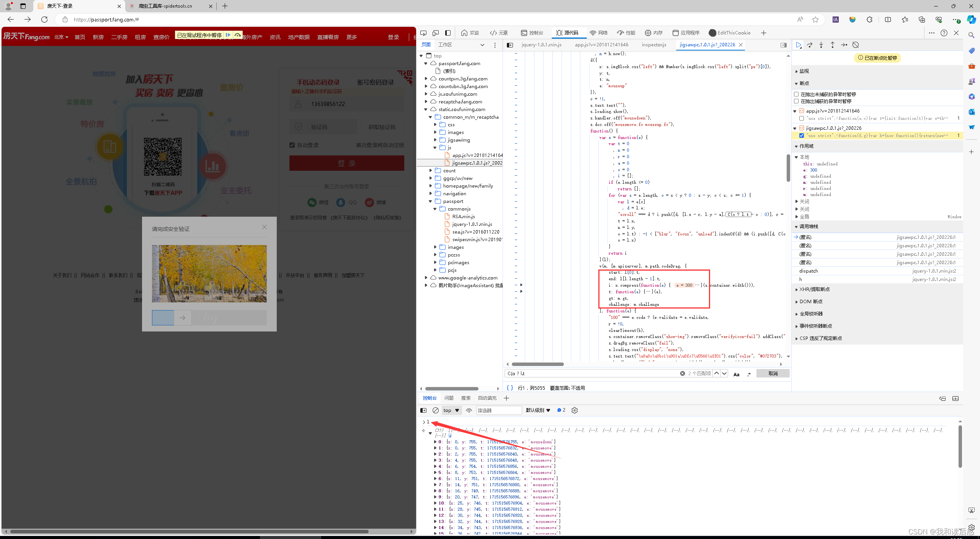Screen dimensions: 980x539
Task: Select jigsawpc.1.0.1.js file in tree
Action: pos(477,163)
